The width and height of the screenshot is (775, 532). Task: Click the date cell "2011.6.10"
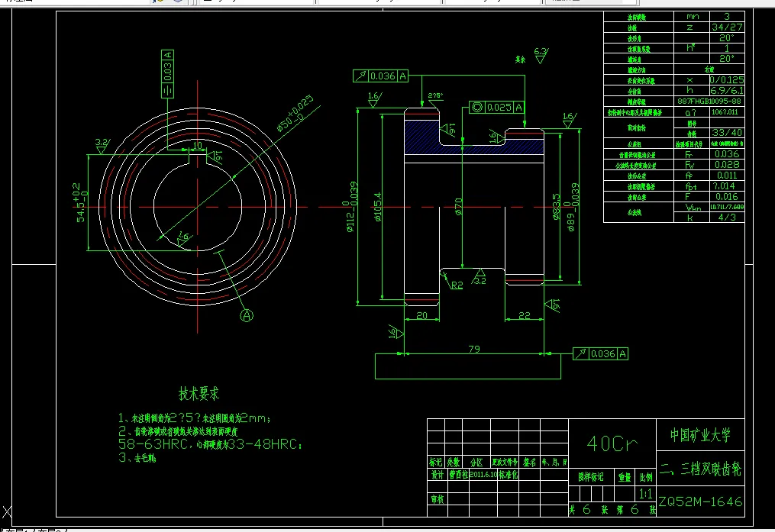coord(483,474)
